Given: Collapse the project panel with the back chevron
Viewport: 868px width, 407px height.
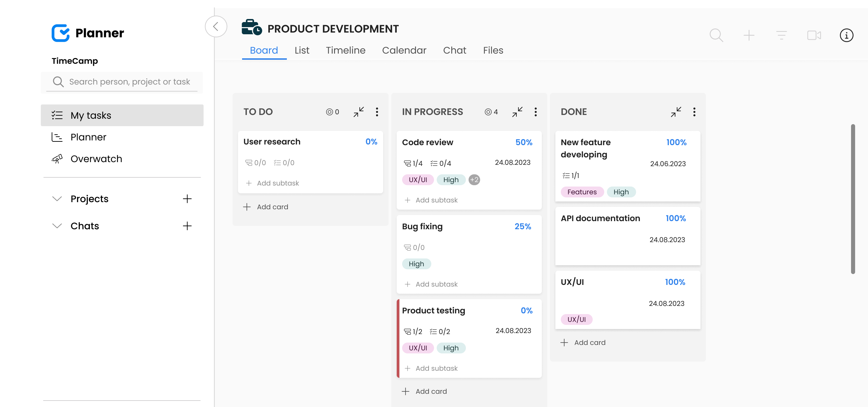Looking at the screenshot, I should (216, 26).
